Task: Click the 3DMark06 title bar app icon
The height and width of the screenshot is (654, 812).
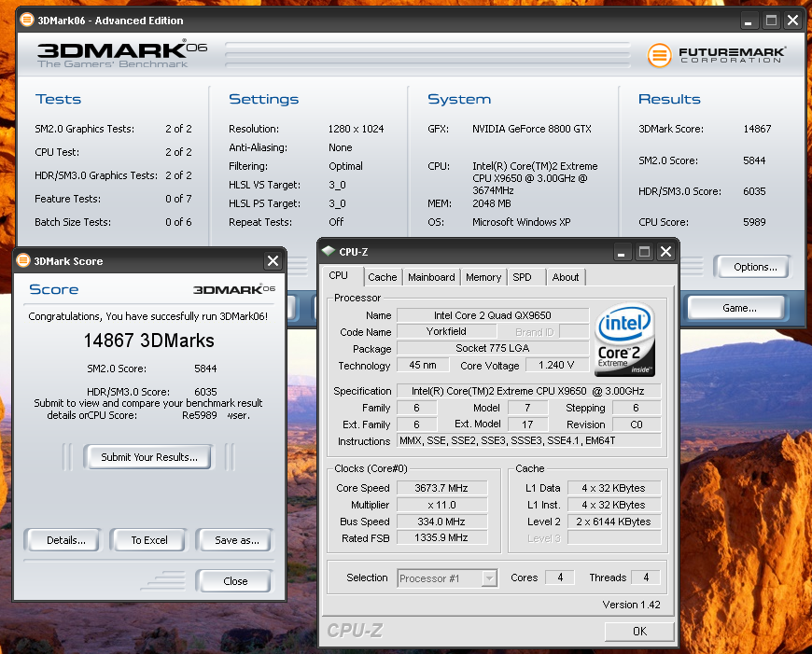Action: click(x=26, y=21)
